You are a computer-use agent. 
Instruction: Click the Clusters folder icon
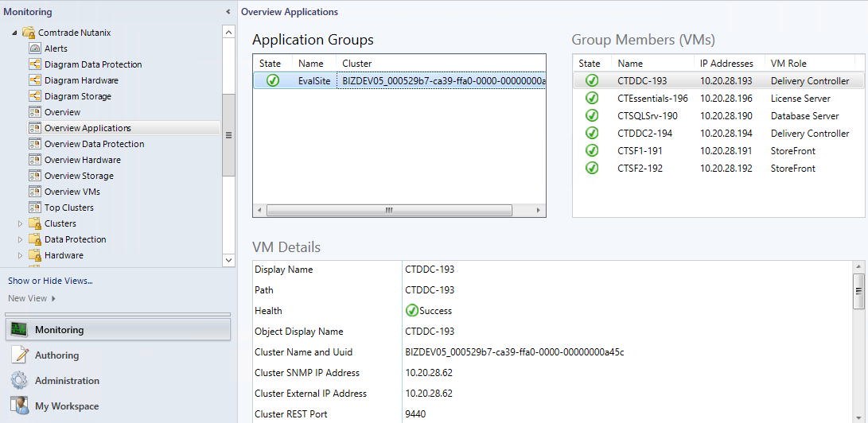coord(35,224)
